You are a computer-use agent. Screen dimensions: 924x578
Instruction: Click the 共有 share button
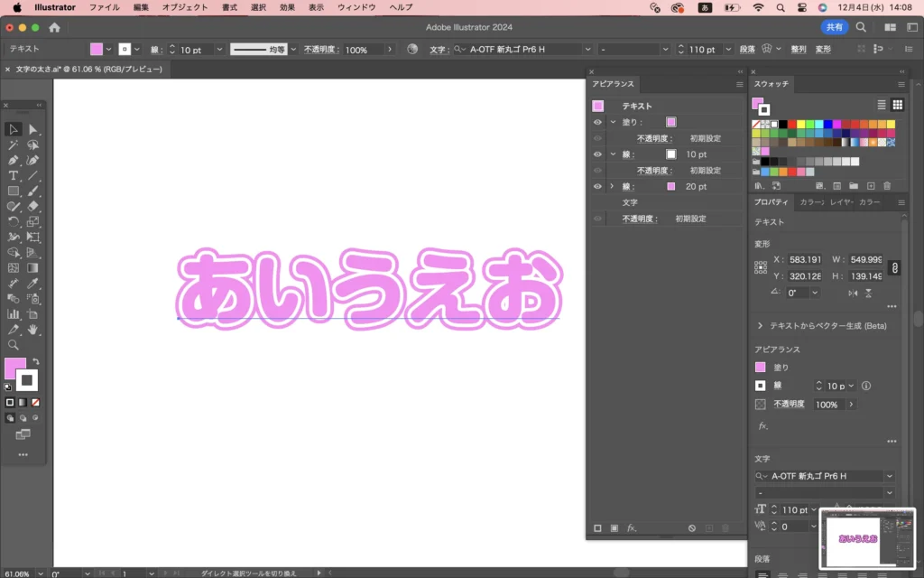(833, 27)
